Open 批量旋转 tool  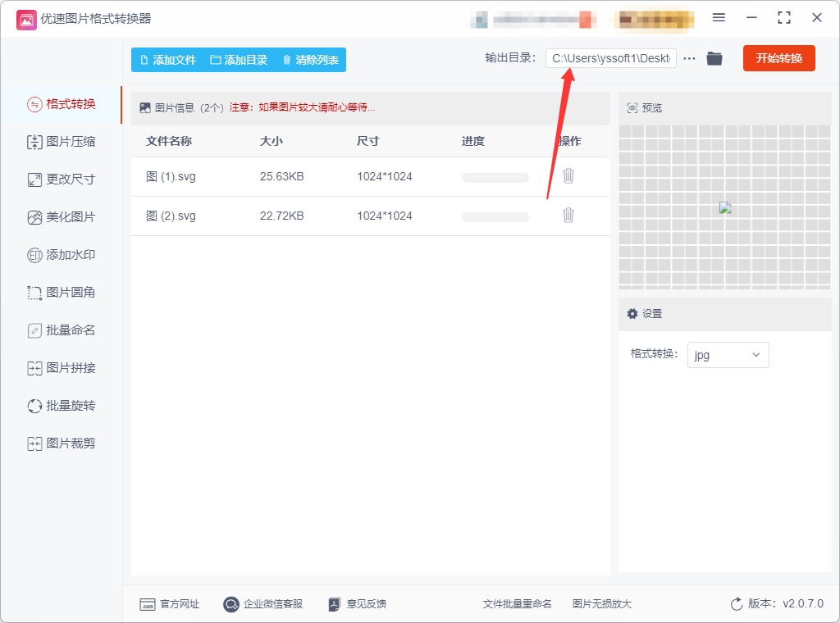click(x=62, y=406)
